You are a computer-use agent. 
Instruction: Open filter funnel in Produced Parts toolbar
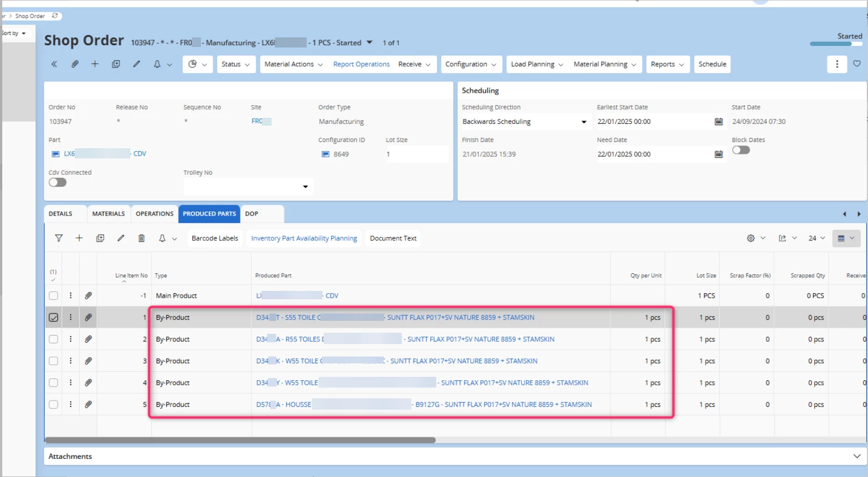(59, 238)
